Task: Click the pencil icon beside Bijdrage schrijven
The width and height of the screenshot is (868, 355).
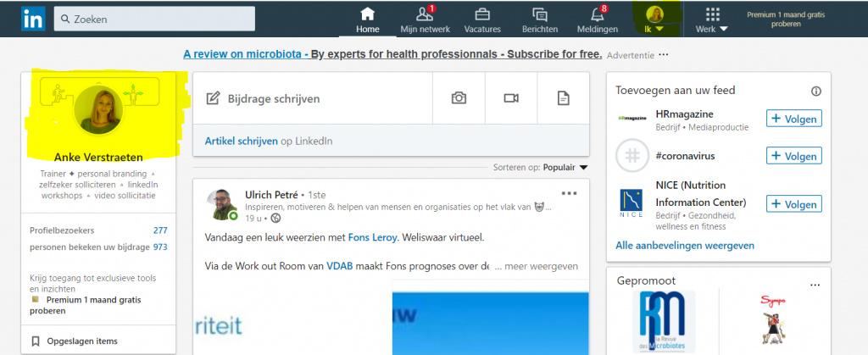Action: pyautogui.click(x=213, y=98)
